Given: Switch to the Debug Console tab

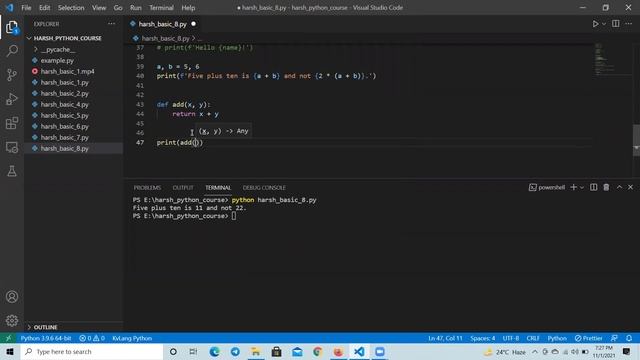Looking at the screenshot, I should point(264,188).
